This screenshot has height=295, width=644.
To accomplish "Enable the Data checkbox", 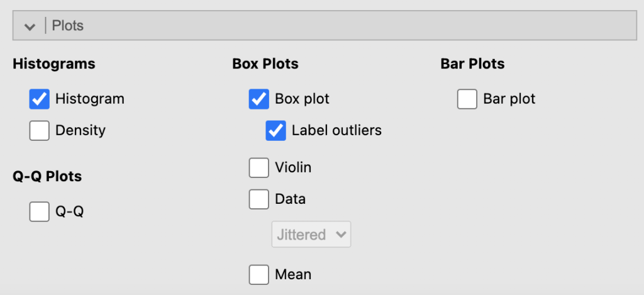I will tap(259, 199).
